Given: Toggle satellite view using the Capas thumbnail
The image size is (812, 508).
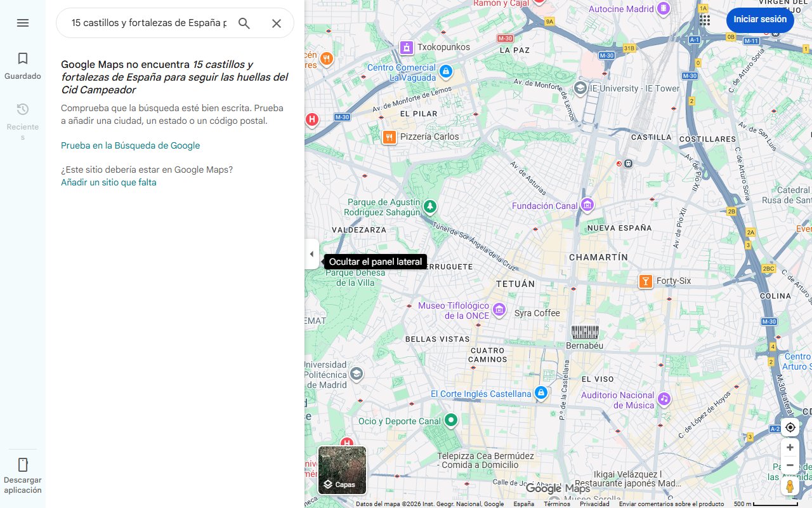Looking at the screenshot, I should (x=342, y=470).
